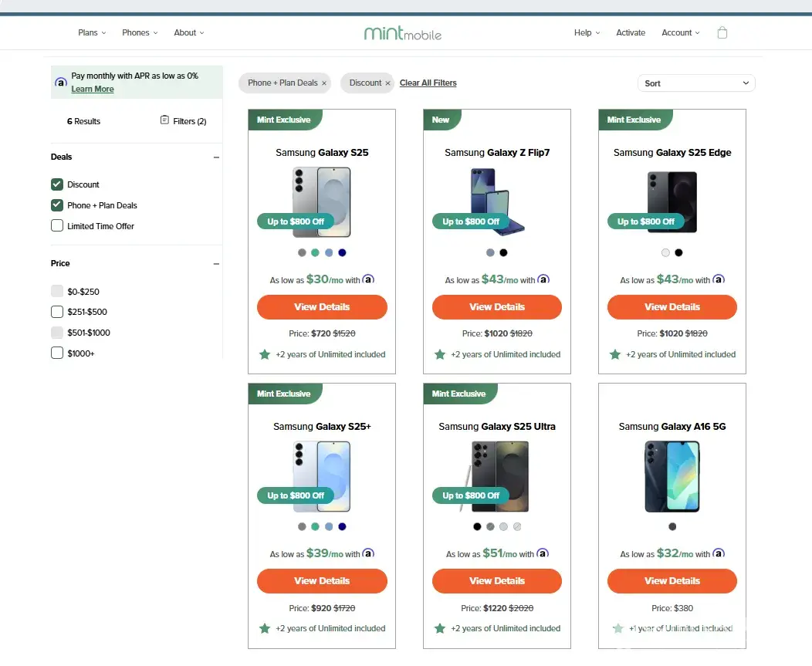Check the $1000+ price filter

57,353
